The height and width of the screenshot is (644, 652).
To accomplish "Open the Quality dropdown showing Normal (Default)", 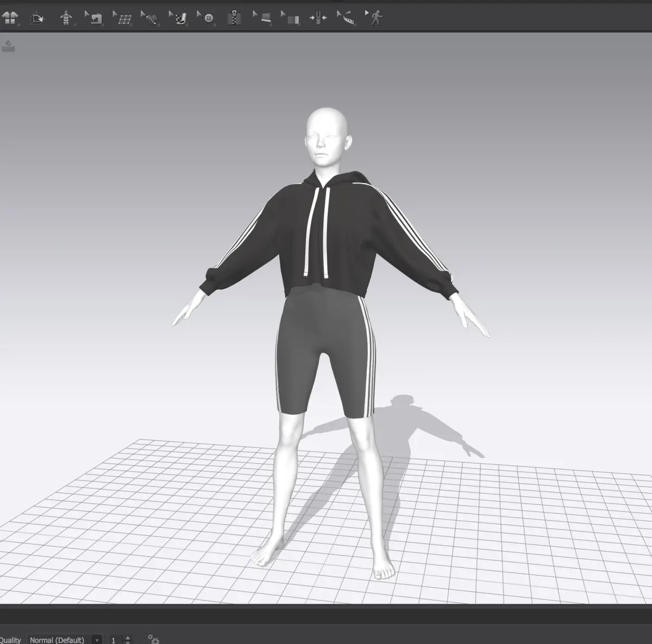I will (x=65, y=640).
